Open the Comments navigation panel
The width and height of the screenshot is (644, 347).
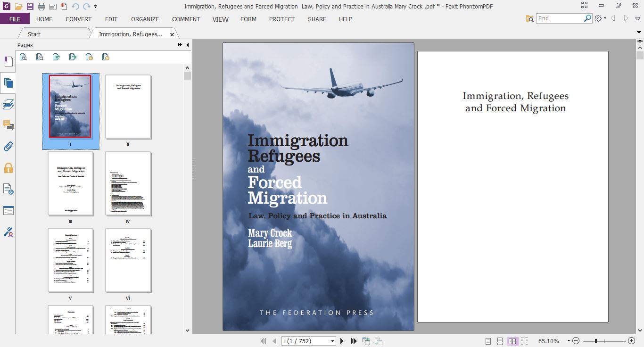8,125
